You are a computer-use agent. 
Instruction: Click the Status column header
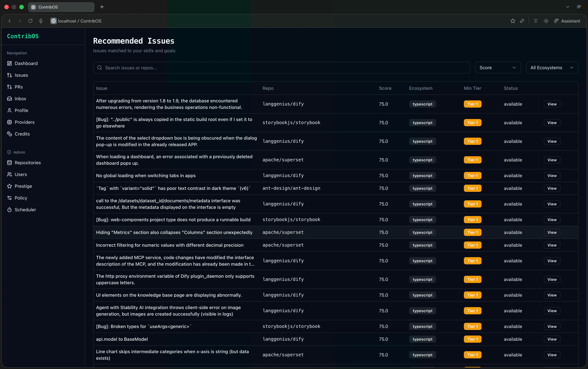511,88
